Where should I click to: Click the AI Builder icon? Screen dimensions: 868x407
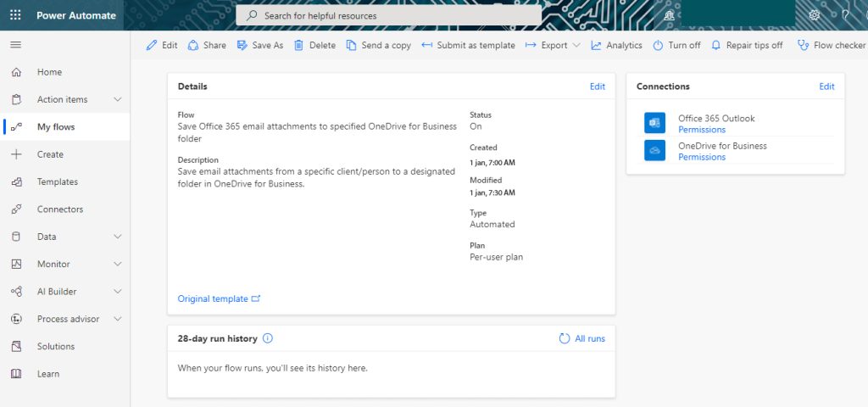(x=17, y=292)
